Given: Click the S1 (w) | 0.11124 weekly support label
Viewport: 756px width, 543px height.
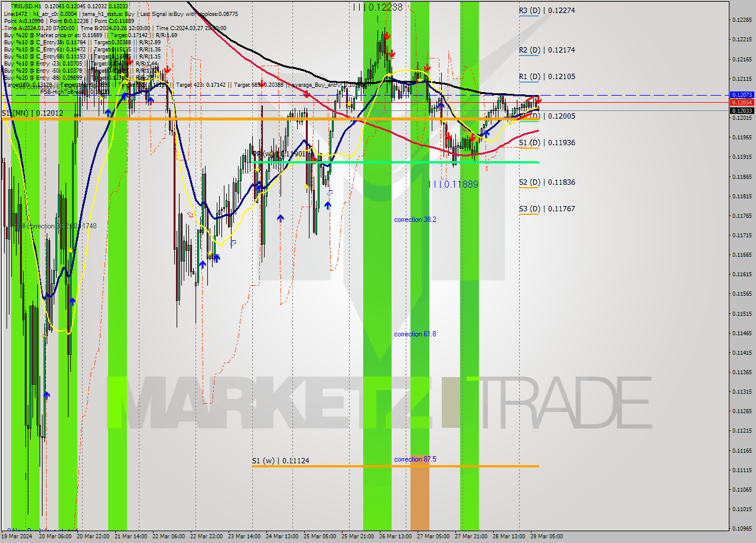Looking at the screenshot, I should coord(281,460).
